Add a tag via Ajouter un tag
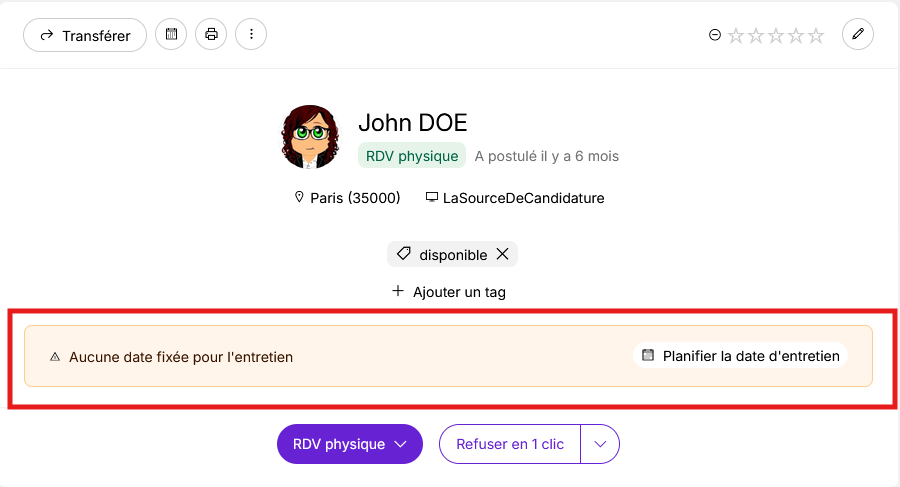The height and width of the screenshot is (487, 900). 449,292
